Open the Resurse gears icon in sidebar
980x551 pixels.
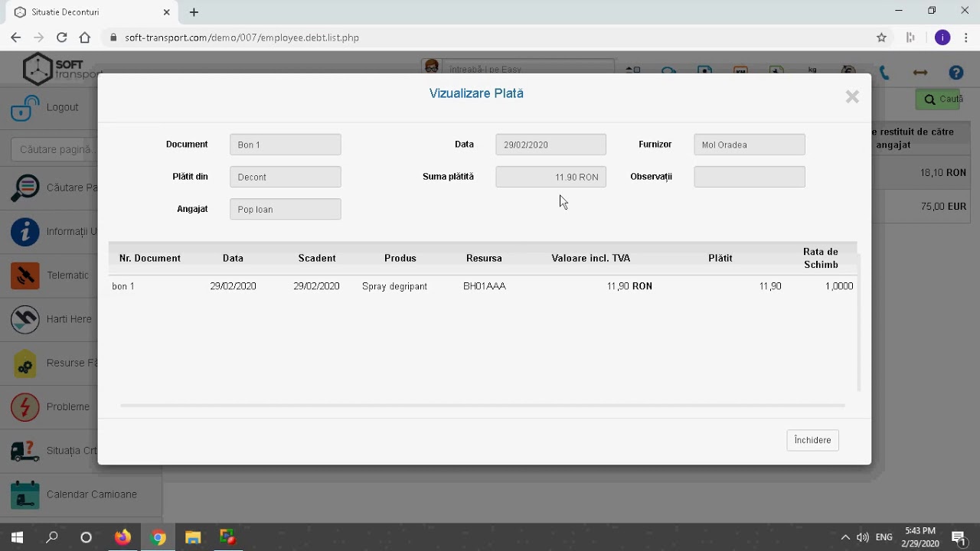(24, 364)
